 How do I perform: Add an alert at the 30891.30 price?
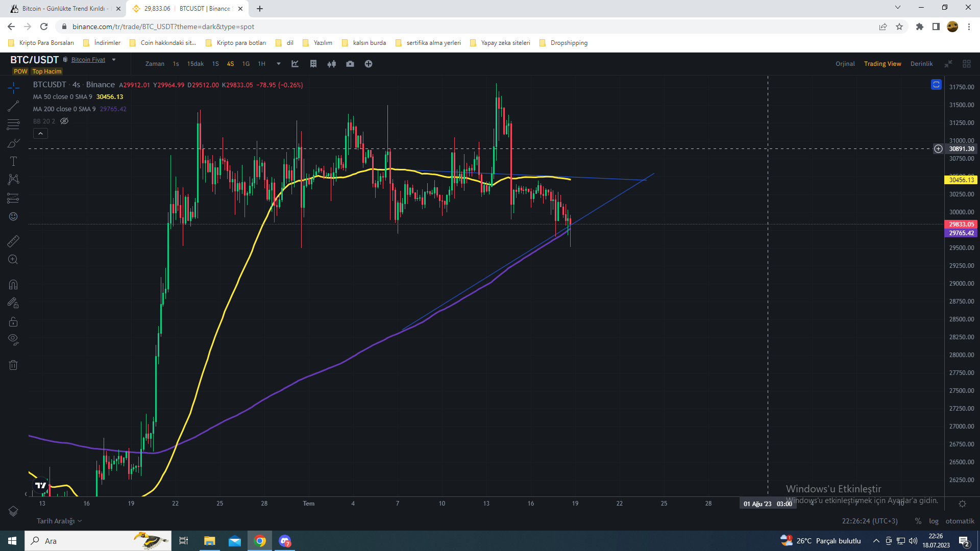938,149
